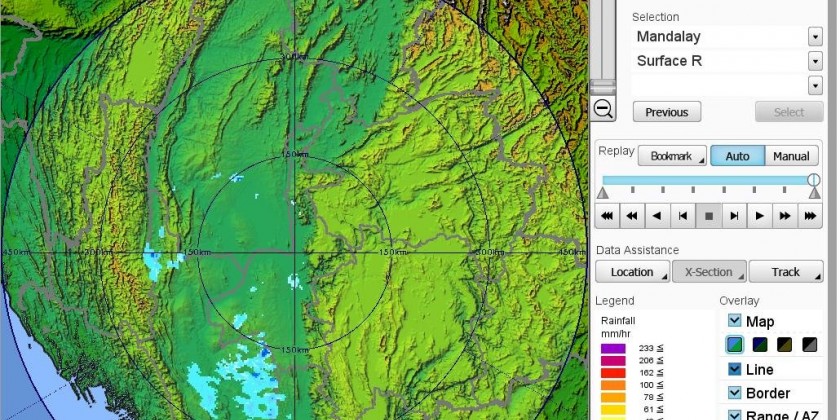Play the radar replay forward
The width and height of the screenshot is (840, 420).
[760, 215]
